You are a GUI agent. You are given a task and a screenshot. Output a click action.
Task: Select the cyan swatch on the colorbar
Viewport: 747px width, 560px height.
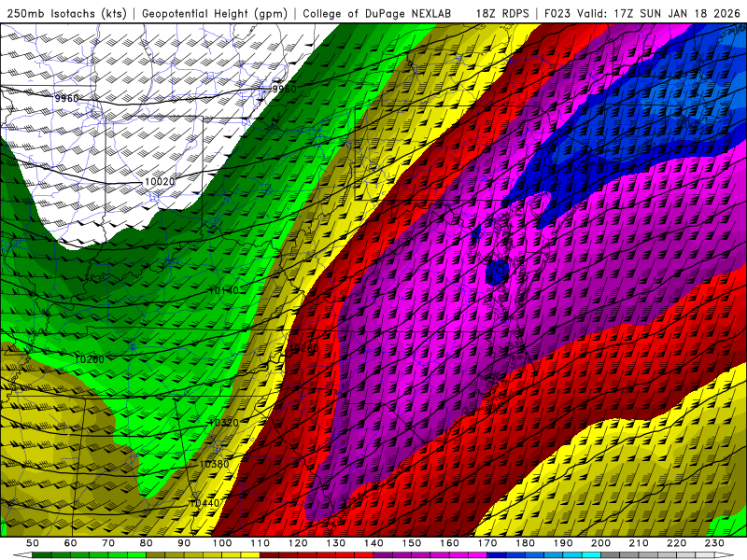(x=591, y=554)
